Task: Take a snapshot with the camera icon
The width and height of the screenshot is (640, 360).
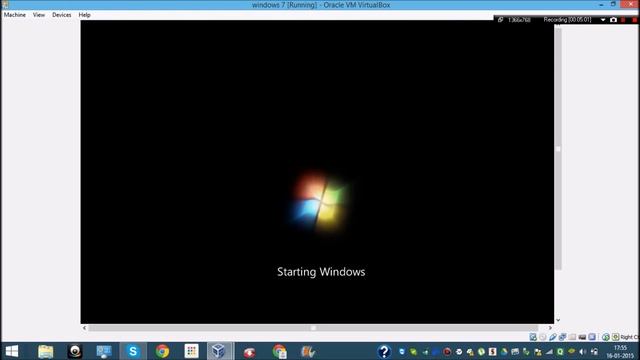Action: click(x=613, y=20)
